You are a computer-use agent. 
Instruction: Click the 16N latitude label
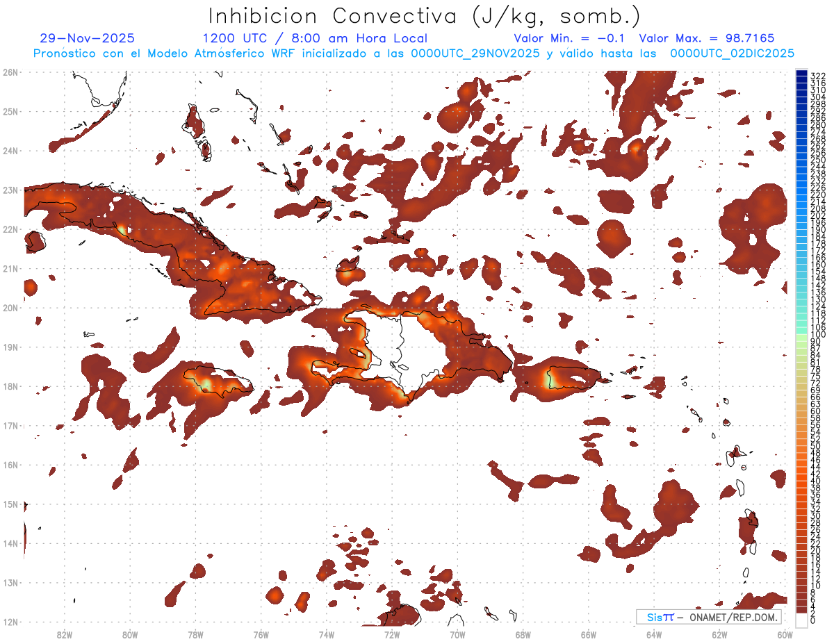[10, 465]
